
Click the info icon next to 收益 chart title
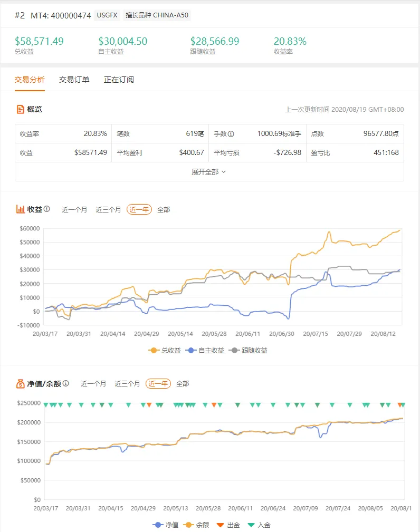[47, 209]
